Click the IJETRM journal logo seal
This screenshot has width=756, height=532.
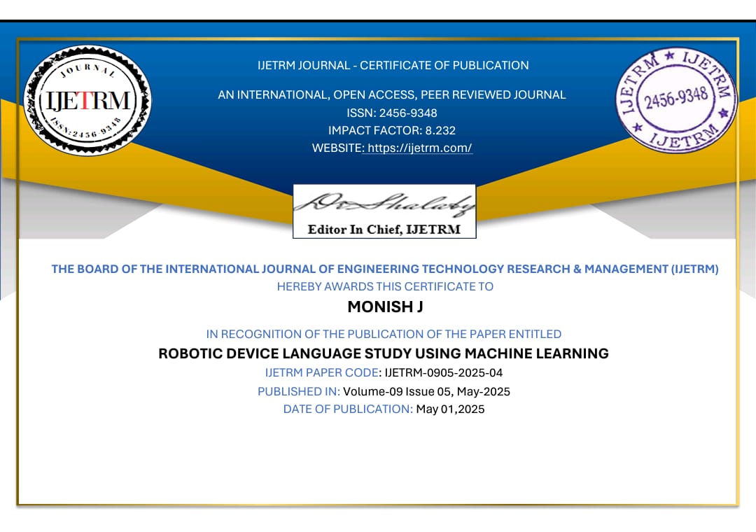tap(87, 100)
